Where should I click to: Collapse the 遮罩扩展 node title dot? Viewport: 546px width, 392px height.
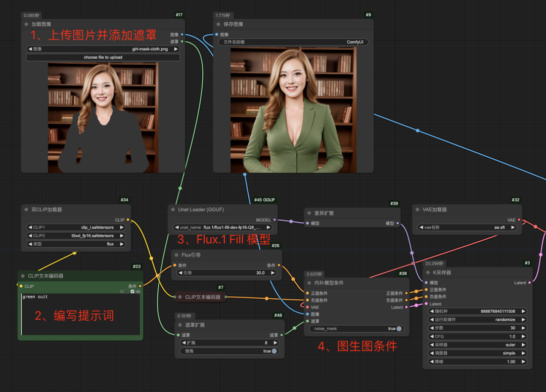click(x=180, y=325)
